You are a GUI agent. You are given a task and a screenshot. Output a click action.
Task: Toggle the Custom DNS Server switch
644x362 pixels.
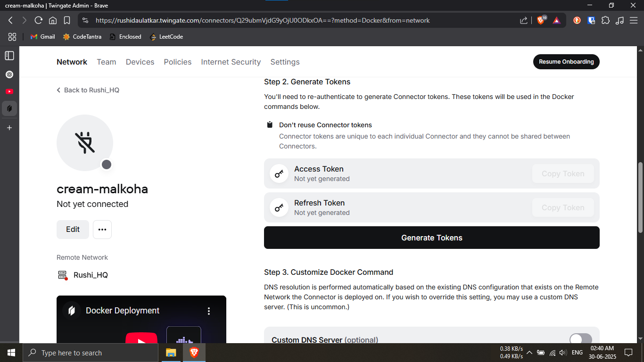coord(580,339)
